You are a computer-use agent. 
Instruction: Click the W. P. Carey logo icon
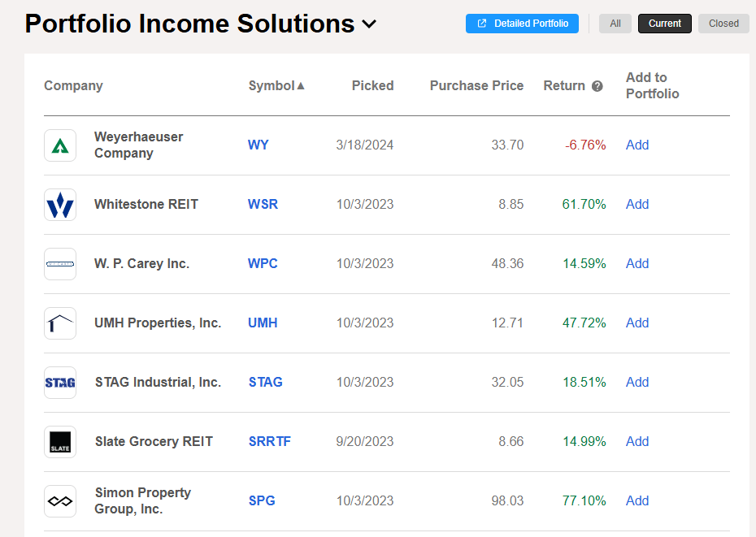click(60, 264)
